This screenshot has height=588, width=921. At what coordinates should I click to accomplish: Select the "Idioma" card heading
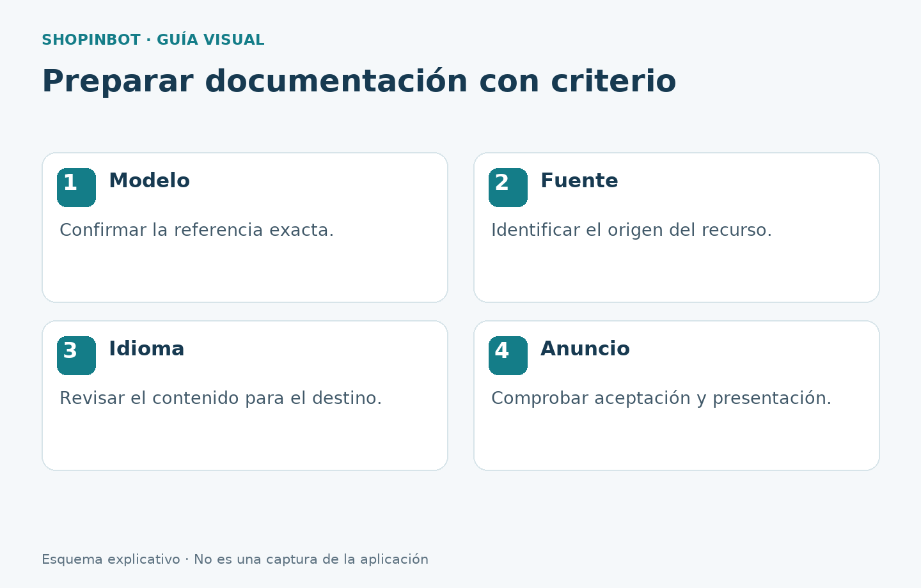point(146,349)
